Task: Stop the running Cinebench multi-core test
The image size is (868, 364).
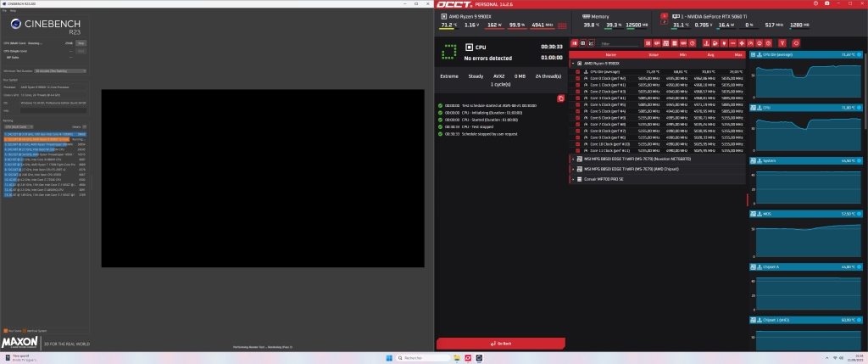Action: [81, 42]
